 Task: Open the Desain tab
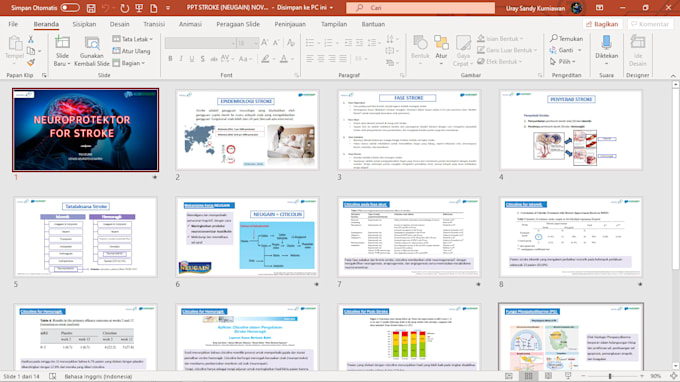[x=119, y=24]
